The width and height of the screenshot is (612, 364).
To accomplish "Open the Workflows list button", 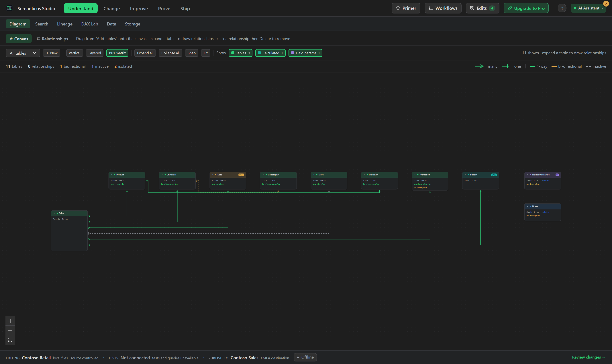I will tap(443, 8).
